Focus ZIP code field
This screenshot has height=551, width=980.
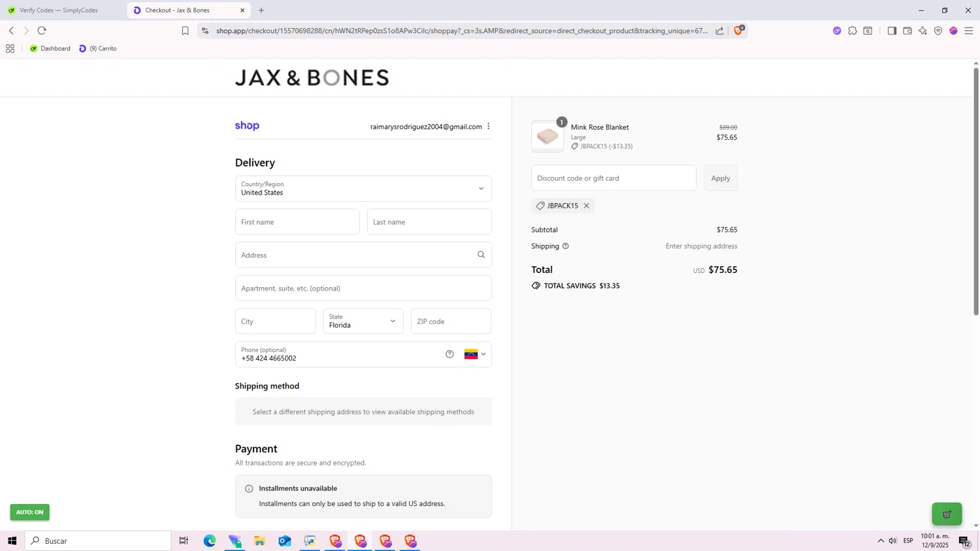[x=451, y=321]
